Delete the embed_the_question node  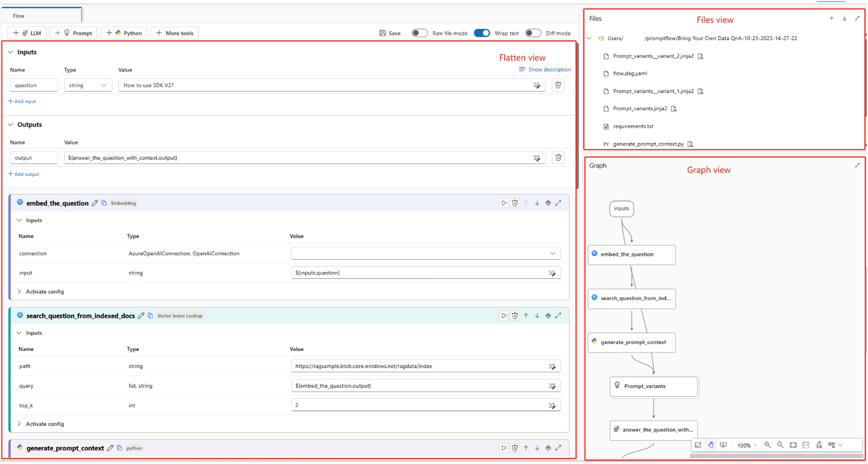(x=515, y=203)
